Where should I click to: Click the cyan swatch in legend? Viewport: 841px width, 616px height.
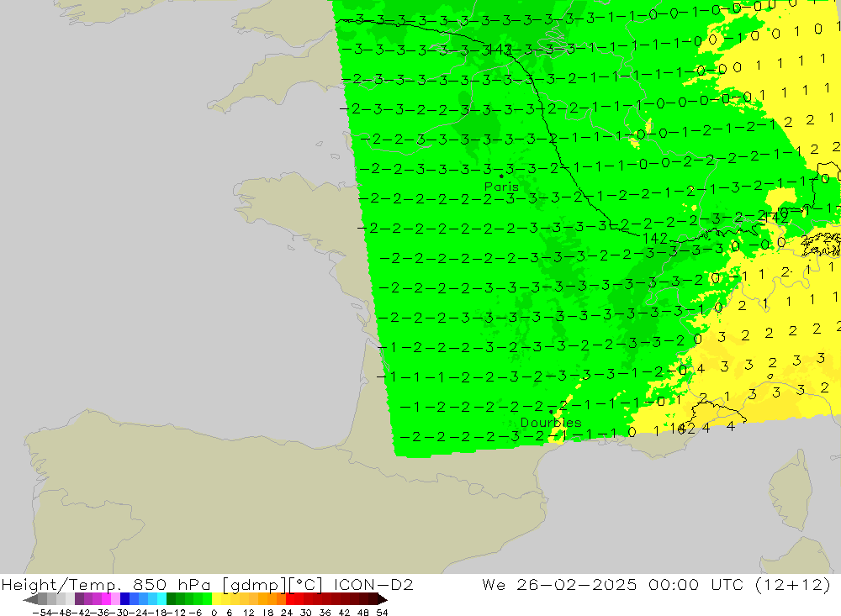pyautogui.click(x=161, y=599)
